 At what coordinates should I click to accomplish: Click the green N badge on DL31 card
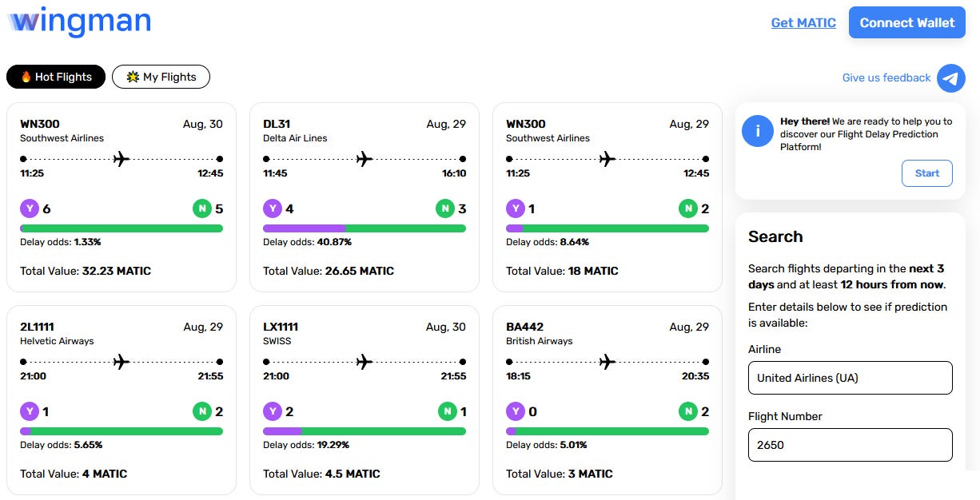[445, 209]
